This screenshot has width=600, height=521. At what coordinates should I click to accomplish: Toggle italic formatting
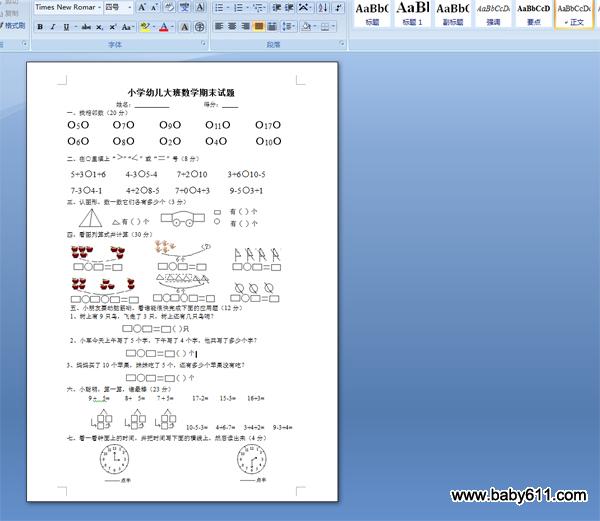coord(53,27)
